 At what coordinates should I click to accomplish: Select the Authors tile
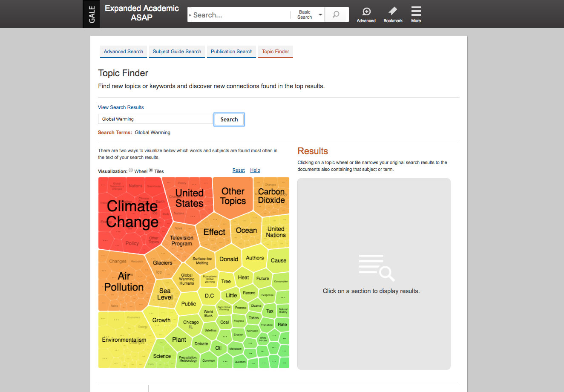point(255,258)
